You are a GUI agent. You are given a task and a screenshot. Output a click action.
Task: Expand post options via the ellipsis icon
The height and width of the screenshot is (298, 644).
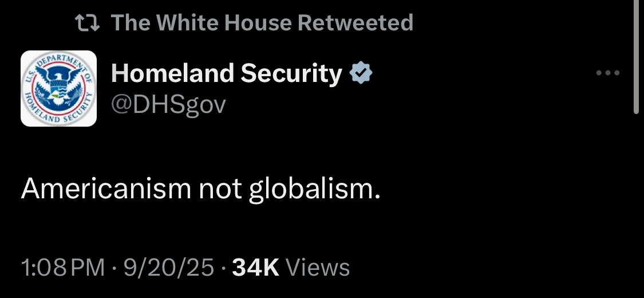pyautogui.click(x=608, y=73)
